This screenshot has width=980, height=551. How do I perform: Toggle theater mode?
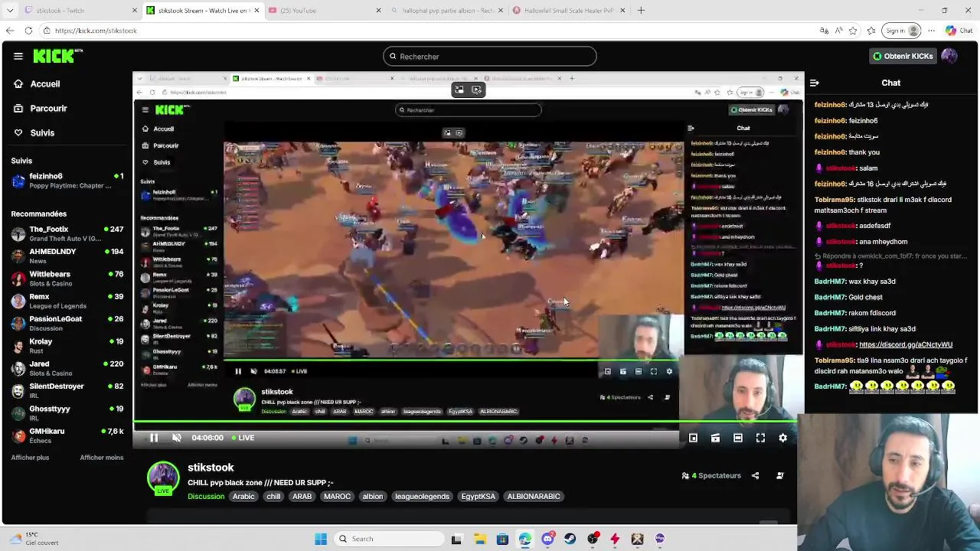738,438
